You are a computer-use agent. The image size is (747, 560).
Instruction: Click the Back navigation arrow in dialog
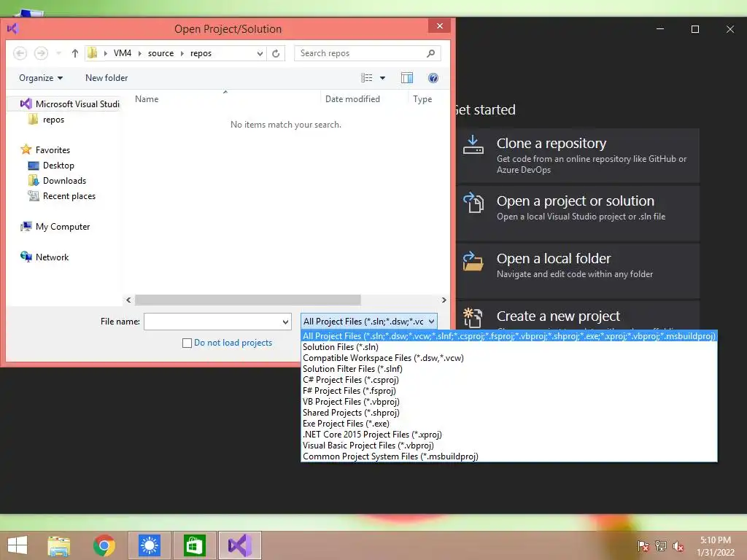[20, 53]
